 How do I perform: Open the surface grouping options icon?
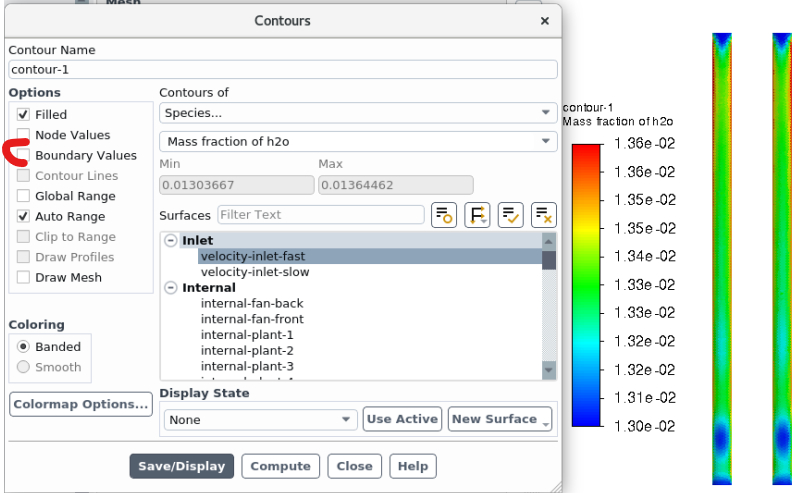click(477, 215)
